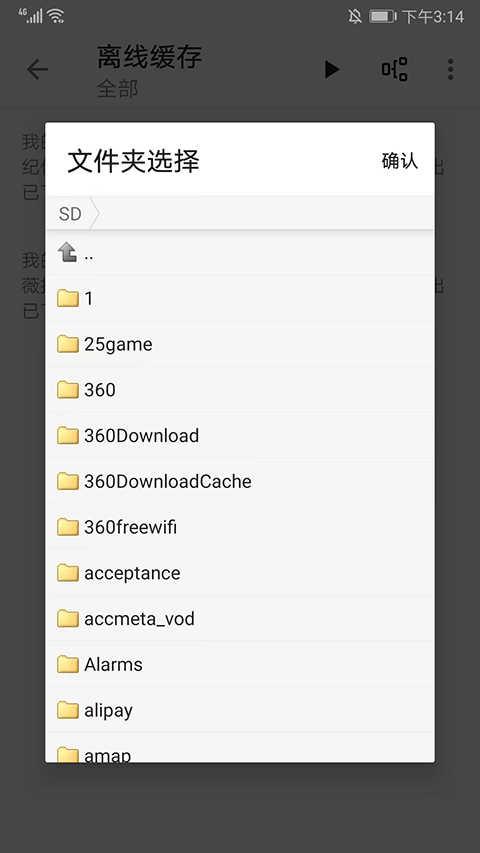This screenshot has height=853, width=480.
Task: Tap the 360 folder icon
Action: pos(68,390)
